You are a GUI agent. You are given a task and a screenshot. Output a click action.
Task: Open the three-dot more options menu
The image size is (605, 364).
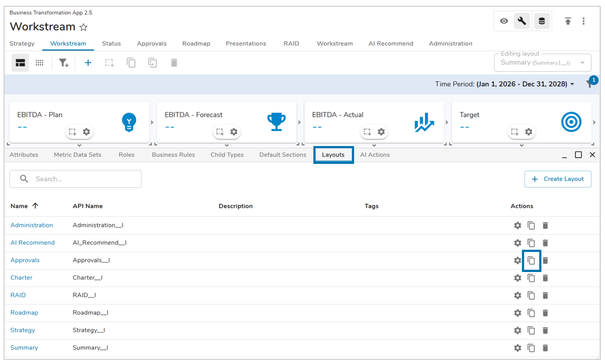click(583, 21)
